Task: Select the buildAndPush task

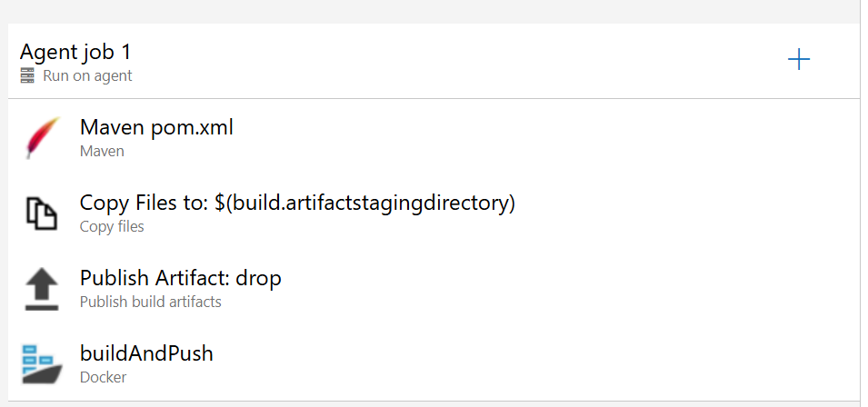Action: pos(146,353)
